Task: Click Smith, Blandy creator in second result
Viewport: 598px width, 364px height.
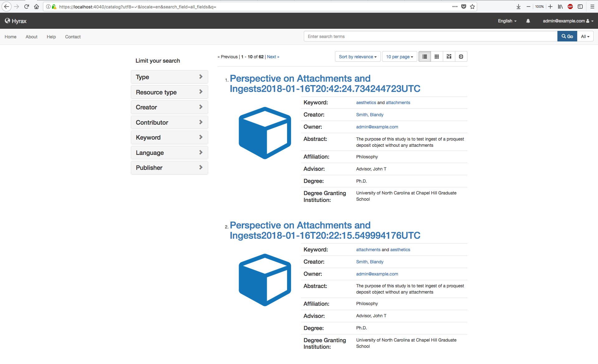Action: [370, 262]
